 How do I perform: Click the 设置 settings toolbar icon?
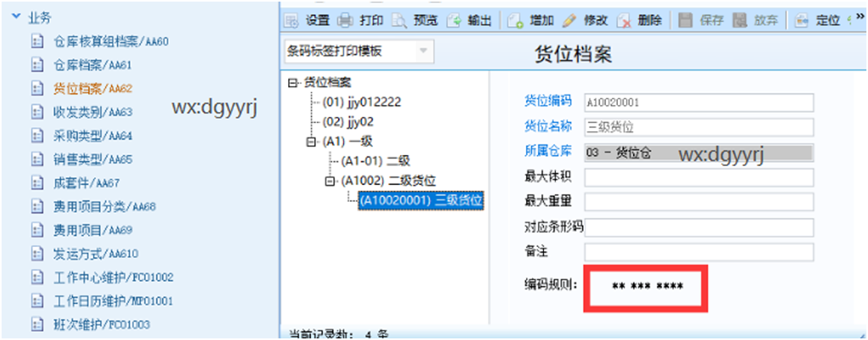point(291,21)
